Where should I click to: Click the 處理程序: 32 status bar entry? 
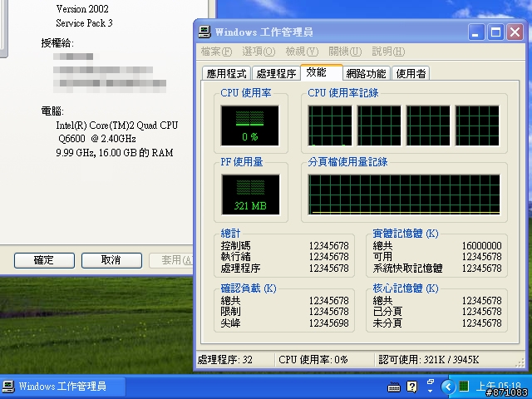point(225,360)
